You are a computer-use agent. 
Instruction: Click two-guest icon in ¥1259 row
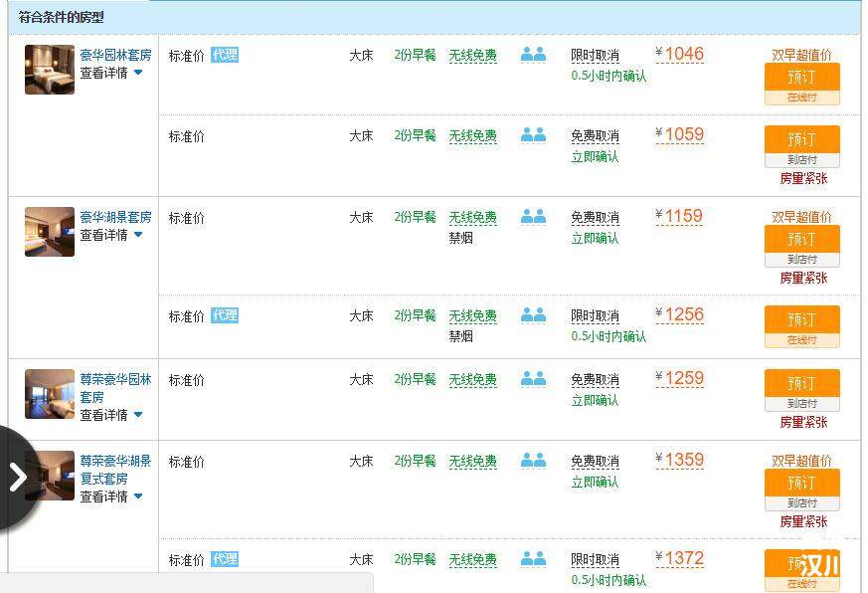point(533,379)
